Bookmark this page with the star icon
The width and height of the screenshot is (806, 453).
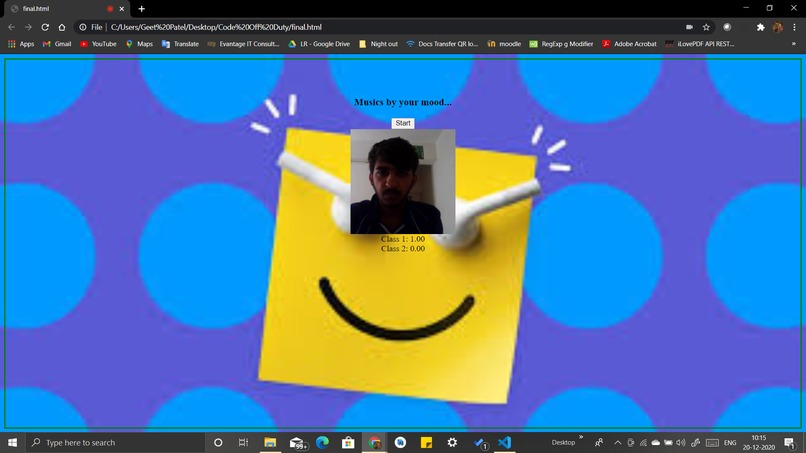[706, 27]
